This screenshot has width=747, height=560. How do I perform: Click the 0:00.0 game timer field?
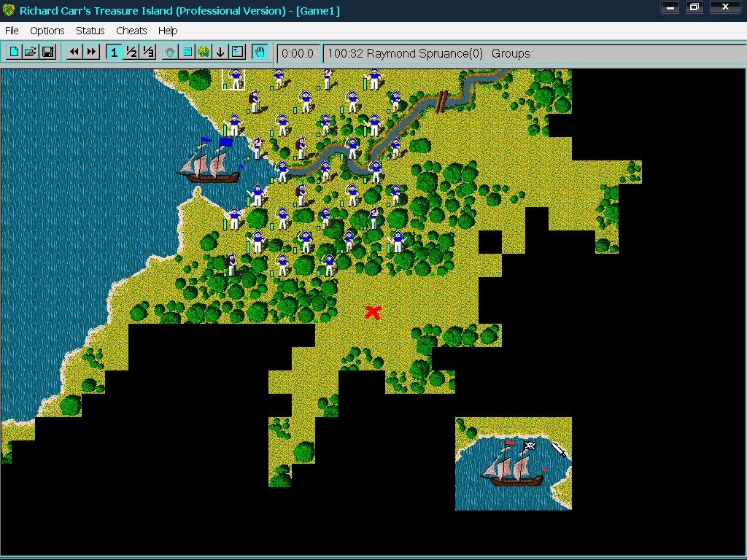coord(298,53)
